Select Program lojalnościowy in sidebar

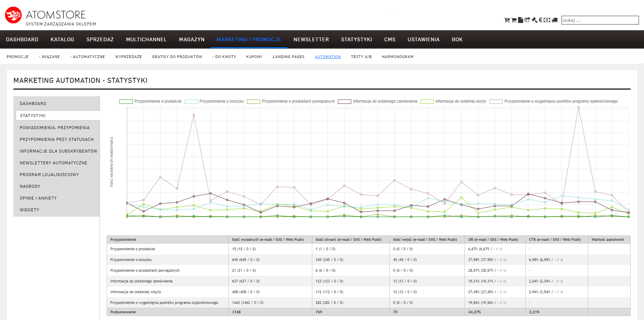point(49,175)
